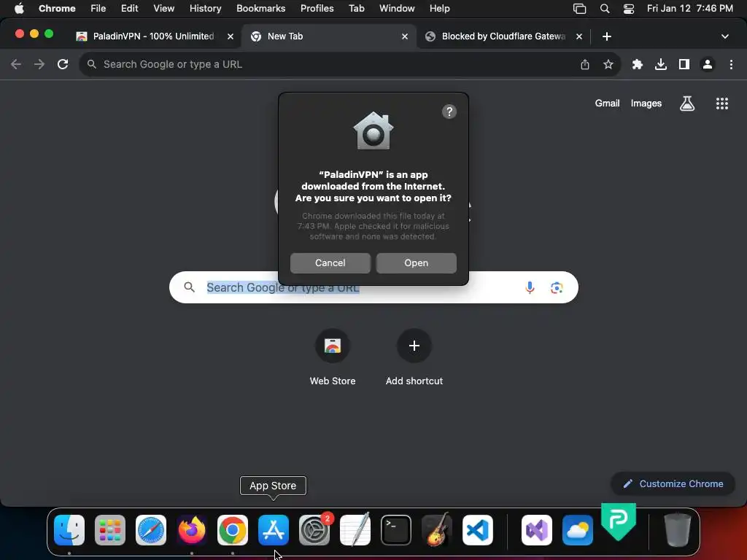Viewport: 747px width, 560px height.
Task: Cancel the Gatekeeper open dialog
Action: tap(330, 262)
